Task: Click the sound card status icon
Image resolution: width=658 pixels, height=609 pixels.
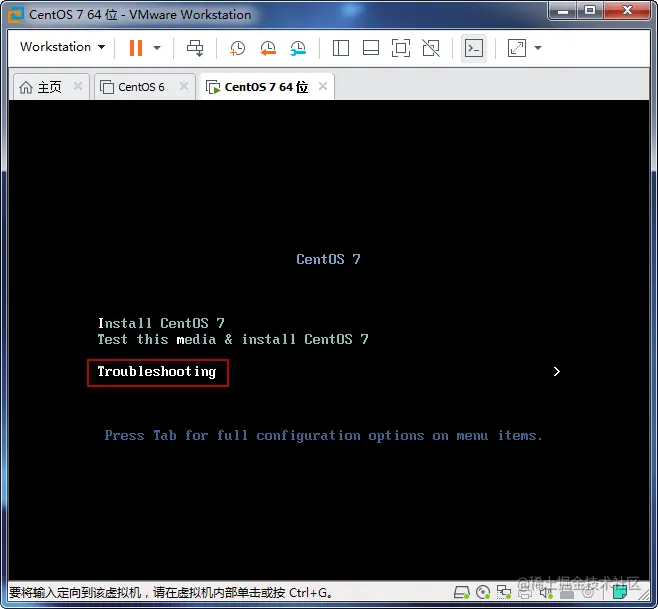Action: pos(546,593)
